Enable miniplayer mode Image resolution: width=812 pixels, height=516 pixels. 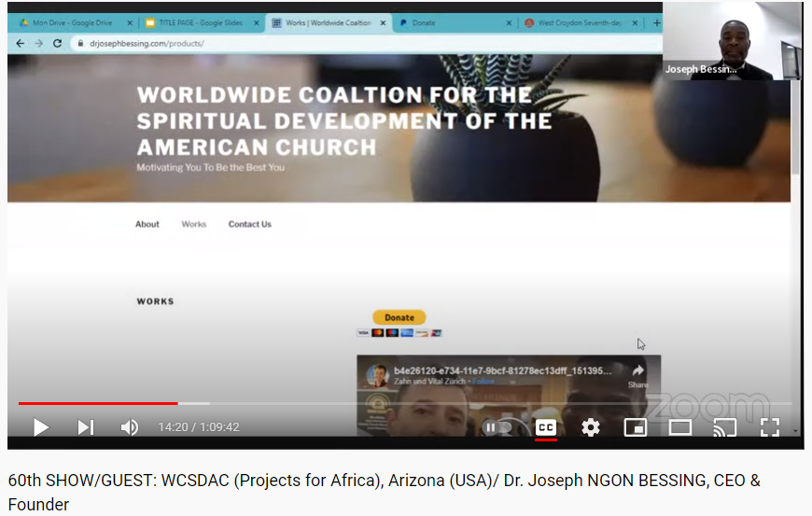click(x=636, y=427)
